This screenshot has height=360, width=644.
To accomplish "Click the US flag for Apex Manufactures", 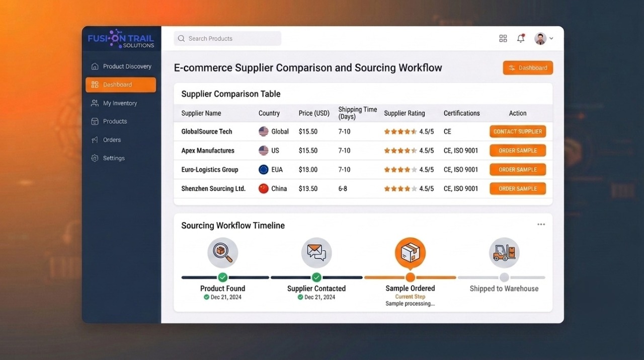I will [x=264, y=151].
